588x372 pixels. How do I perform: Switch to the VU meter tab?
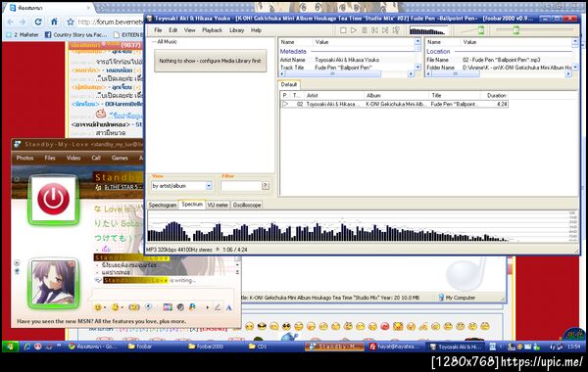(218, 205)
